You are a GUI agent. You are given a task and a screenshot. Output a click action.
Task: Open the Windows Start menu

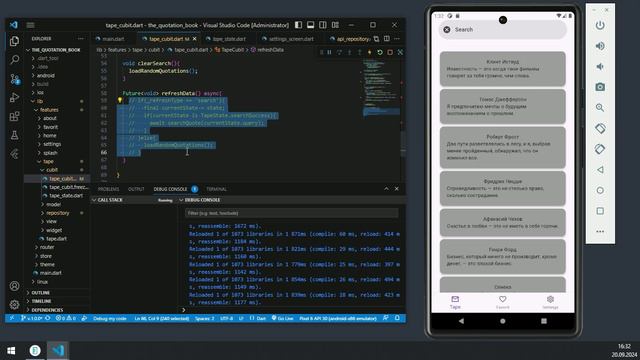click(x=11, y=351)
